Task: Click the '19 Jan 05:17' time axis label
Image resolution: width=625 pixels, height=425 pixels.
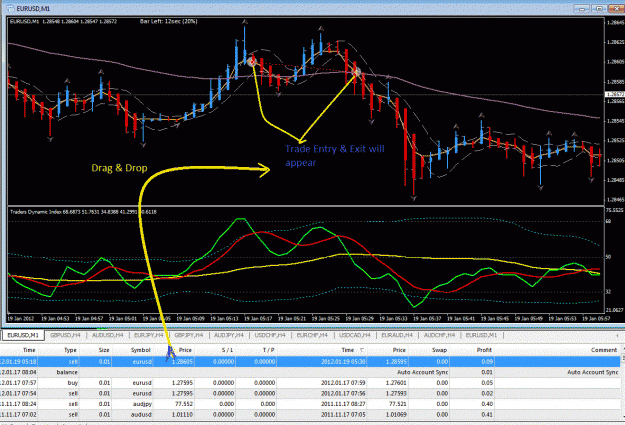Action: [x=258, y=319]
